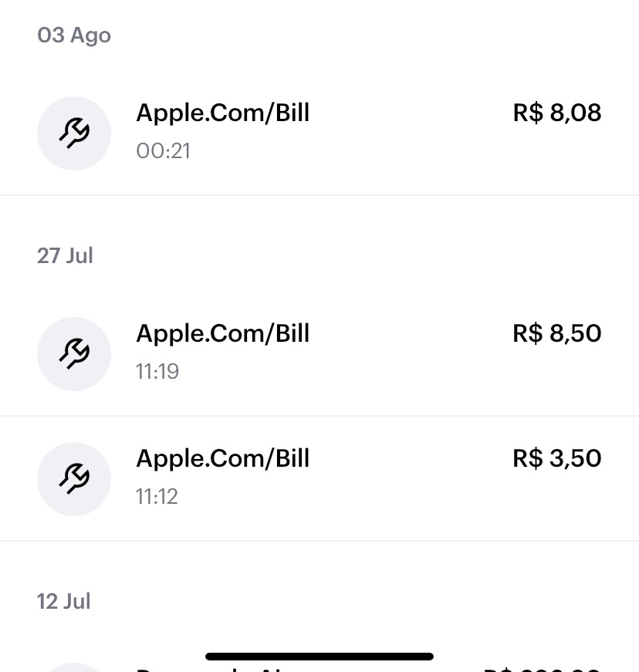
Task: Tap the cut-off icon under 12 Jul
Action: [x=74, y=667]
